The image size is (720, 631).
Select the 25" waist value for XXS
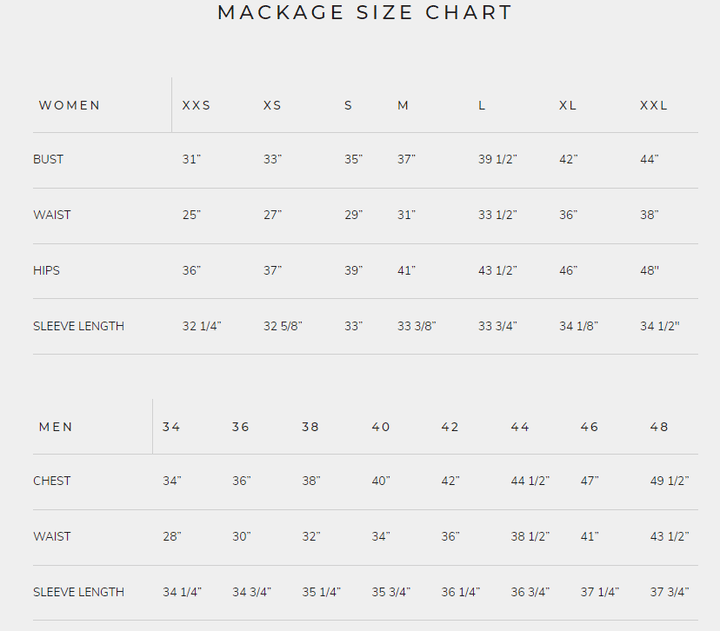point(191,215)
